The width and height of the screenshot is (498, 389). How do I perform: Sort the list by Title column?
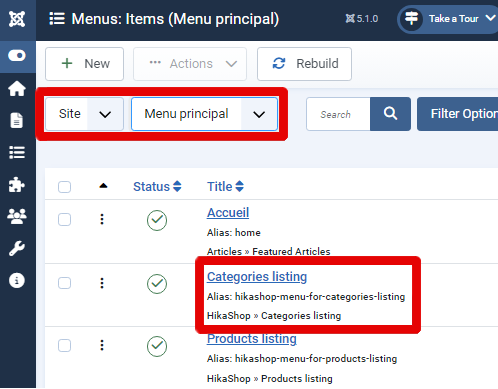[x=225, y=187]
